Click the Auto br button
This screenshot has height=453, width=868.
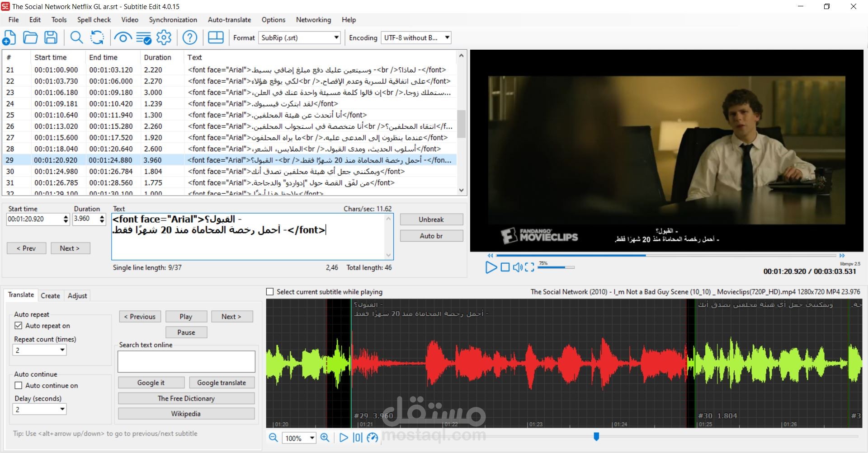pos(431,236)
